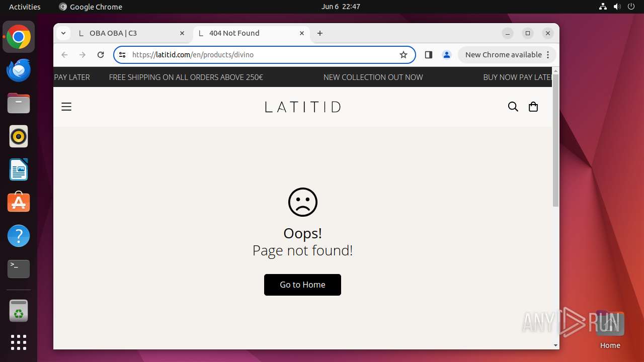Open Terminal from the dock
Image resolution: width=644 pixels, height=362 pixels.
(x=19, y=269)
